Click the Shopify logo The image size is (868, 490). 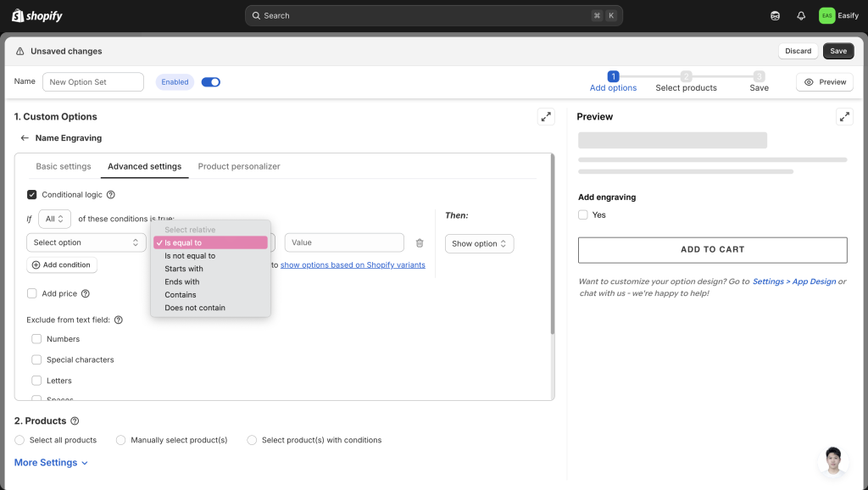coord(37,16)
